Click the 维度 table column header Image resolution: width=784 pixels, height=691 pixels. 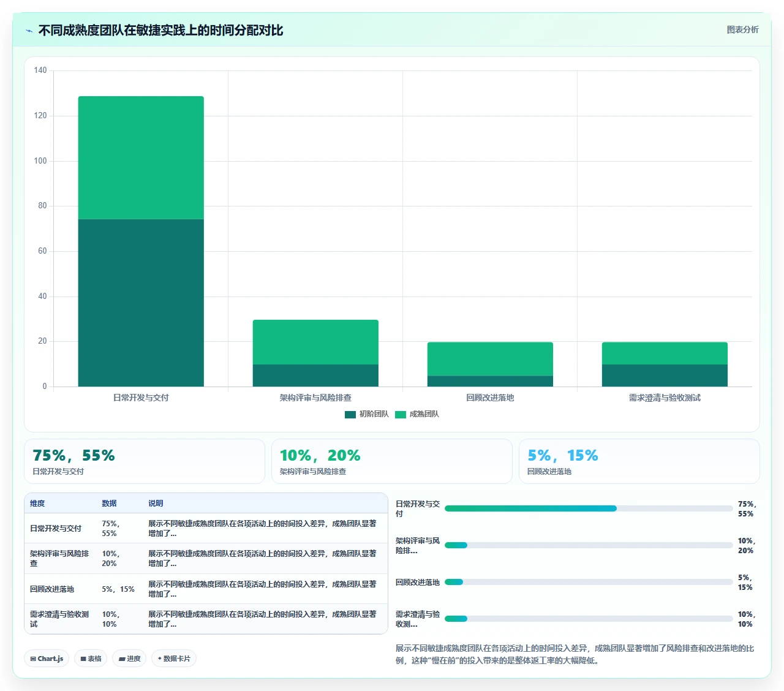point(37,504)
